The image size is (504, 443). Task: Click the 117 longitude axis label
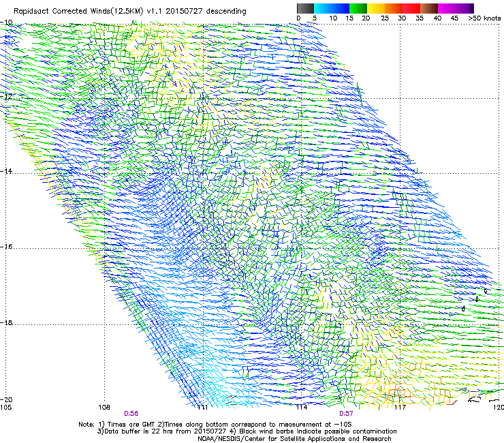400,408
